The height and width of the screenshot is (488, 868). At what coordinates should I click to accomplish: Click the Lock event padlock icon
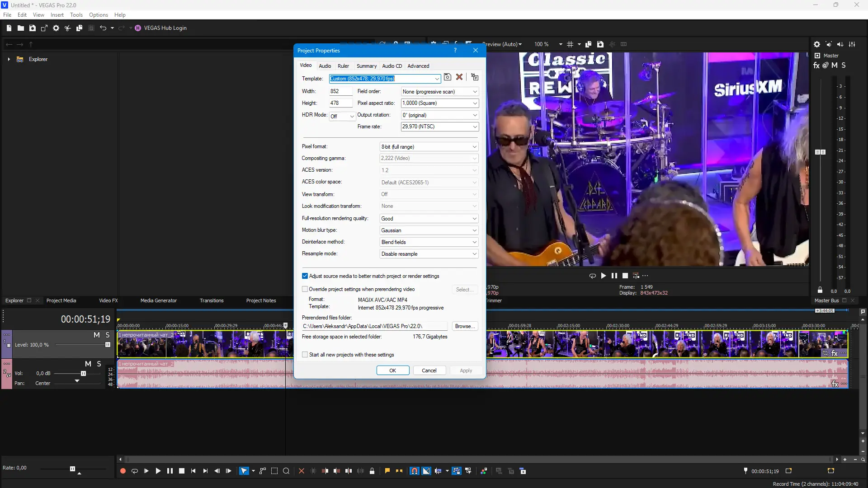pos(372,471)
